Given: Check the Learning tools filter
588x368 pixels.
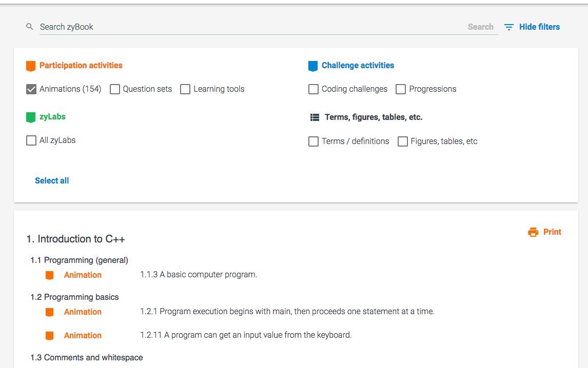Looking at the screenshot, I should [185, 89].
